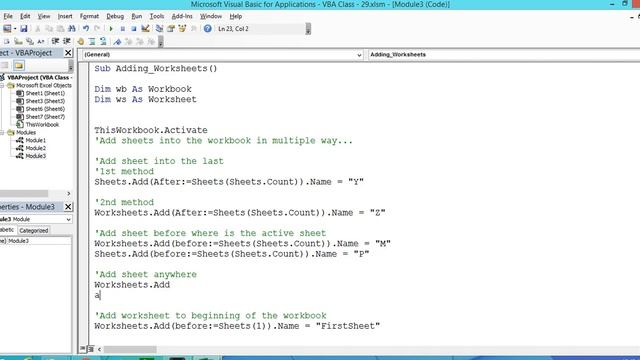Open the Insert menu
The width and height of the screenshot is (640, 360).
[x=65, y=16]
